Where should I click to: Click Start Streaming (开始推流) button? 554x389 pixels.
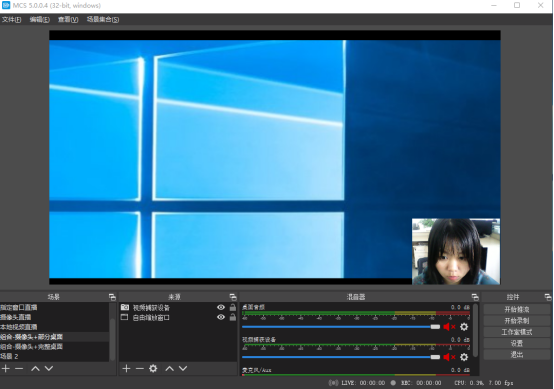pos(517,310)
